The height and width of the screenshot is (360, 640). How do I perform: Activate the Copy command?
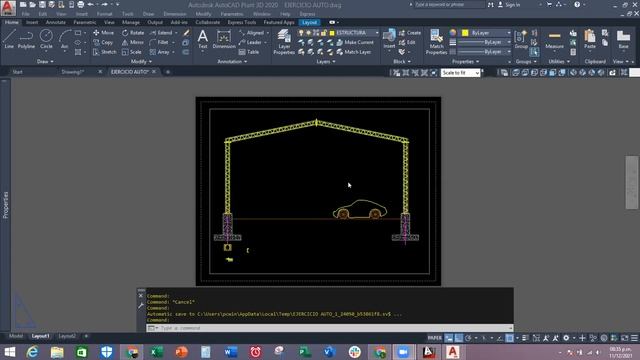103,42
